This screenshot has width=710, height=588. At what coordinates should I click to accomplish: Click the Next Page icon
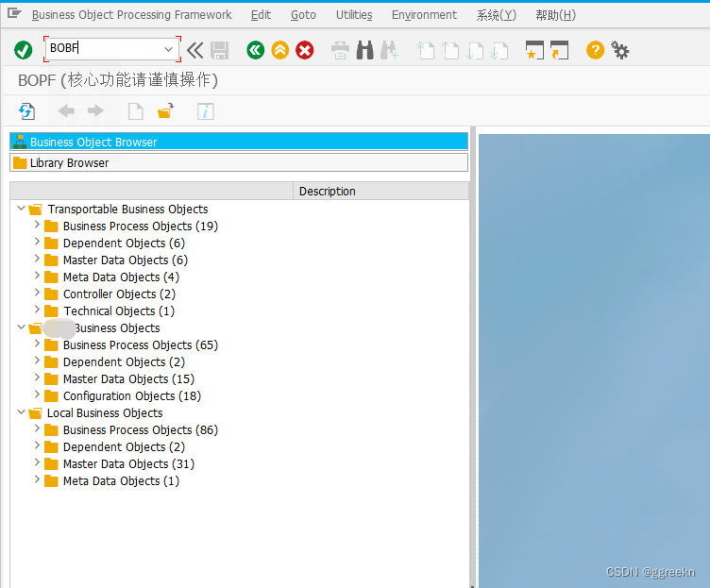coord(475,50)
